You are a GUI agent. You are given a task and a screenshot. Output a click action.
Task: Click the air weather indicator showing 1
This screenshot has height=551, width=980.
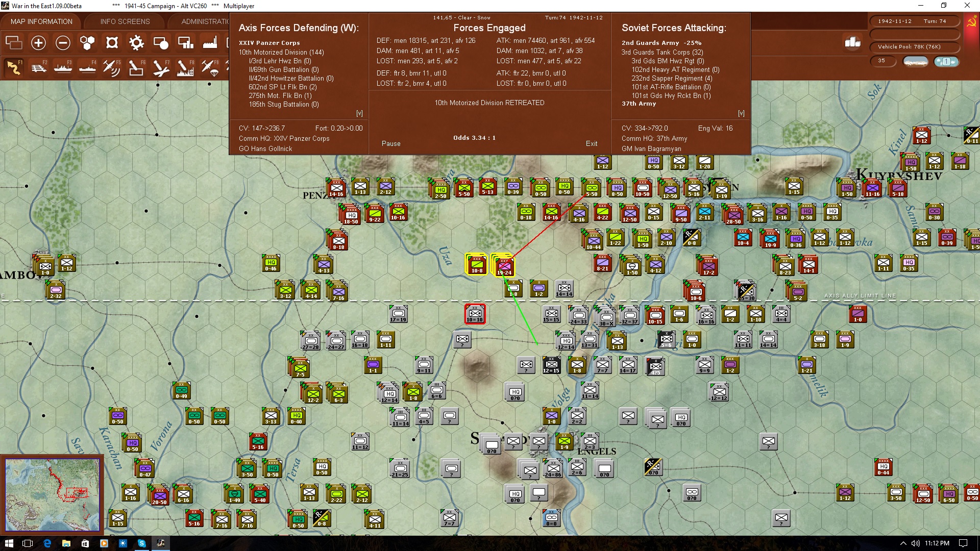pos(946,61)
